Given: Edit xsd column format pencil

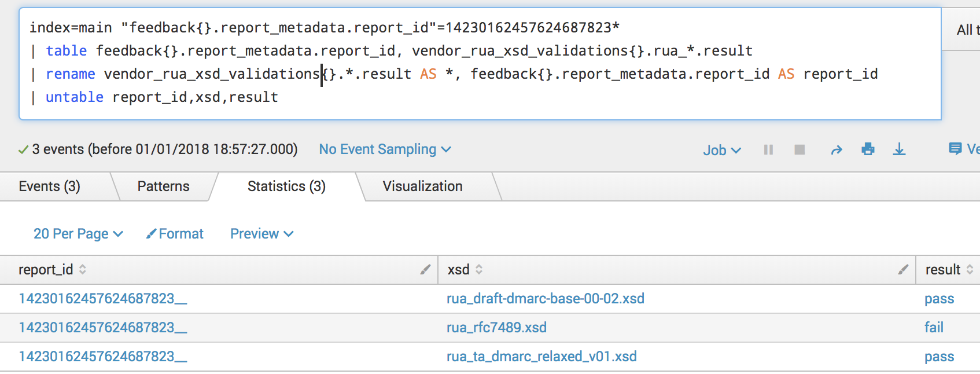Looking at the screenshot, I should point(903,269).
